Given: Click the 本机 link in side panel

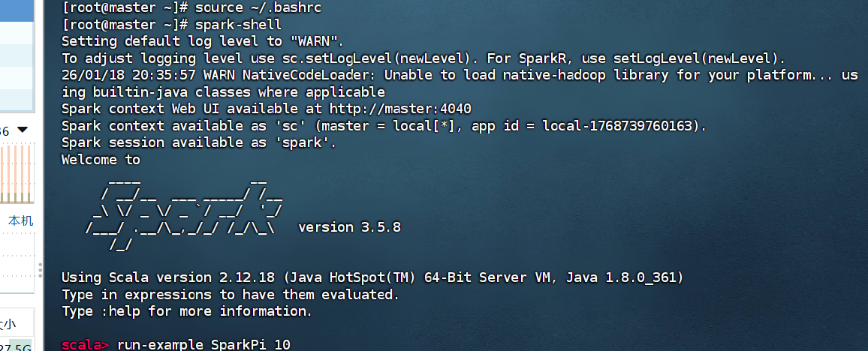Looking at the screenshot, I should coord(20,221).
